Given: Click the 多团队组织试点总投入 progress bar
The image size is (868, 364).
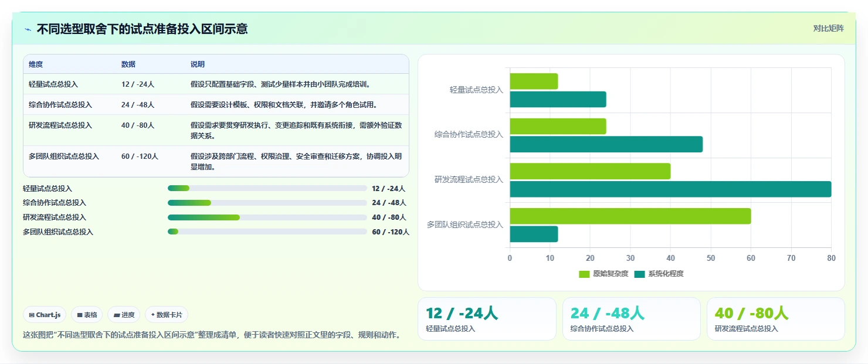Looking at the screenshot, I should (x=267, y=232).
